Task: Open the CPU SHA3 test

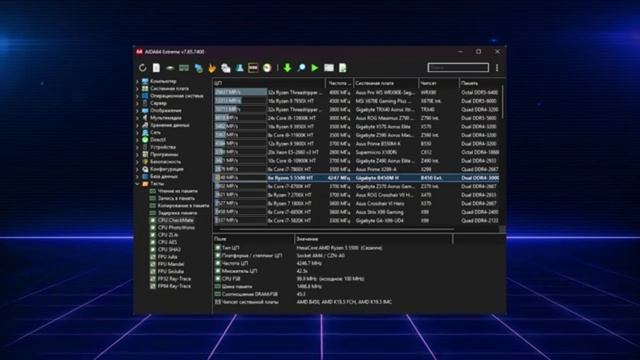Action: 169,250
